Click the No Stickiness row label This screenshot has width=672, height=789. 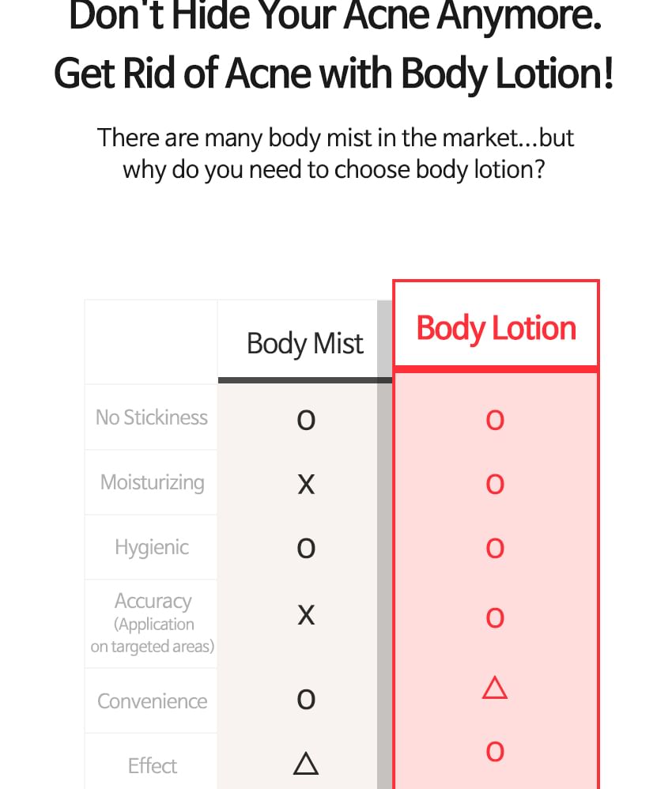tap(152, 417)
